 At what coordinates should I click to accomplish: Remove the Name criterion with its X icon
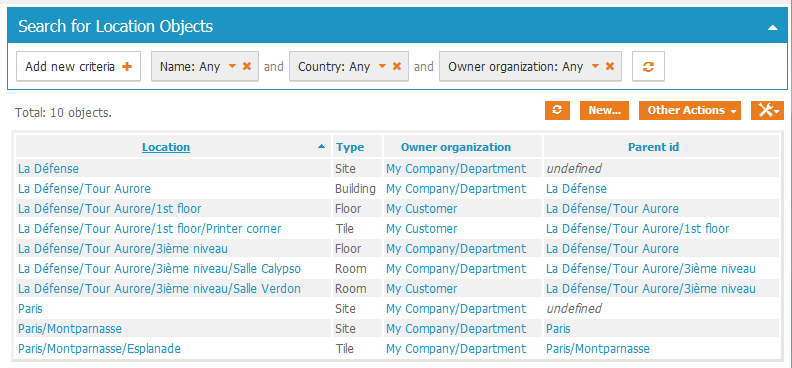pos(246,66)
